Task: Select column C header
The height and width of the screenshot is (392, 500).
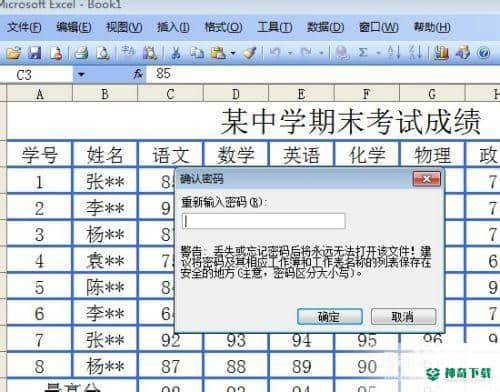Action: click(x=170, y=94)
